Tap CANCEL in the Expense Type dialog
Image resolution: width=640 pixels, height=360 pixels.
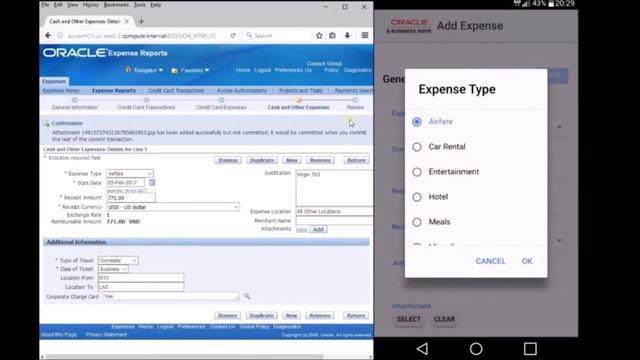pyautogui.click(x=491, y=261)
